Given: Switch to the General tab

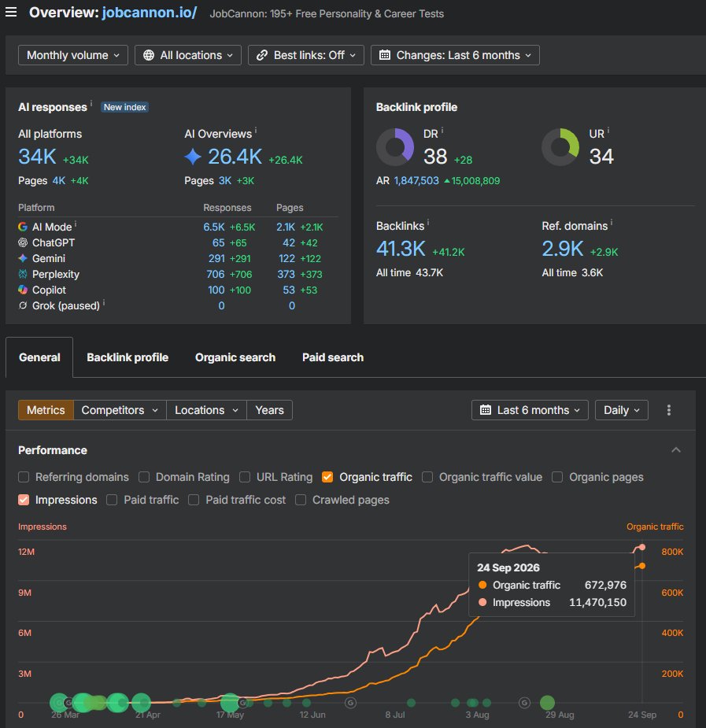Looking at the screenshot, I should (39, 357).
